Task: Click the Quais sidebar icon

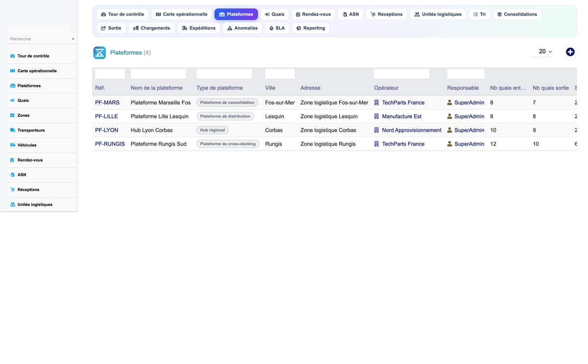Action: [13, 100]
